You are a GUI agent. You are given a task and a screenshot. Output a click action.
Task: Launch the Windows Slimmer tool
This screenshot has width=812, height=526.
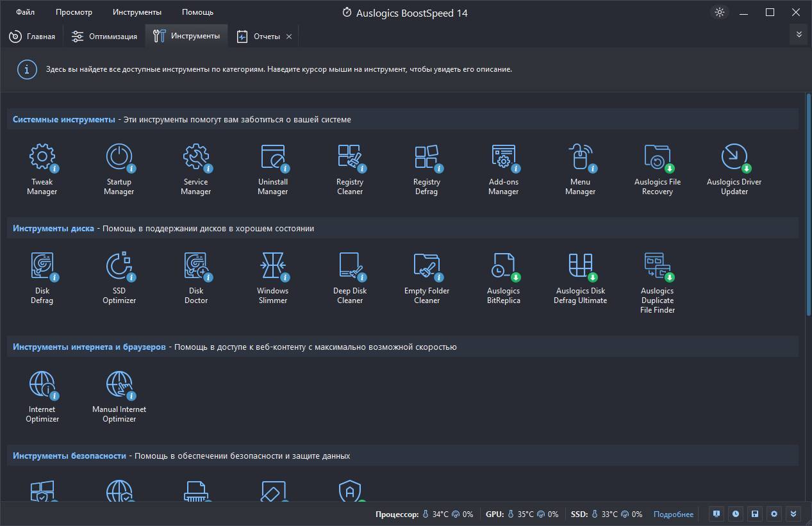[273, 277]
